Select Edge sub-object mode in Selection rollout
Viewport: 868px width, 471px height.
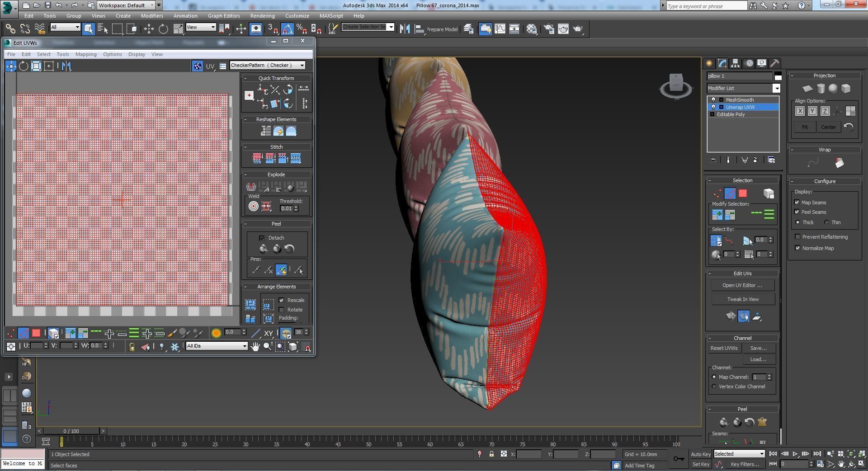730,193
